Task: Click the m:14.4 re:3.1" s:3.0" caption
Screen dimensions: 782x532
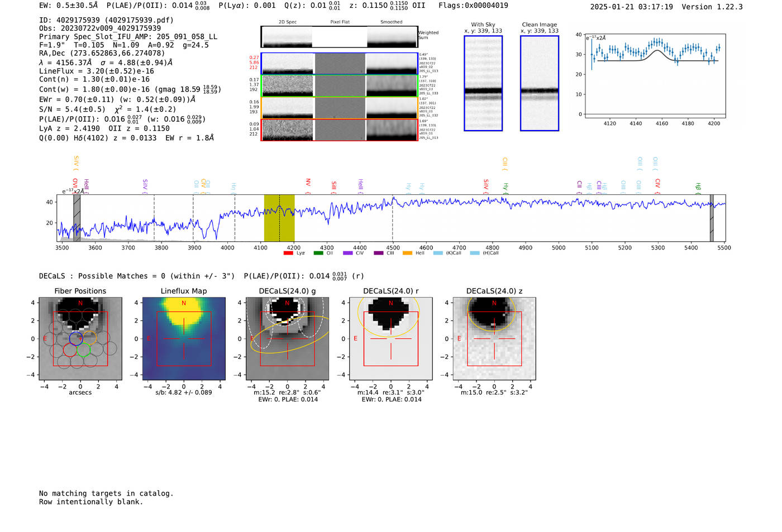Action: pos(391,392)
